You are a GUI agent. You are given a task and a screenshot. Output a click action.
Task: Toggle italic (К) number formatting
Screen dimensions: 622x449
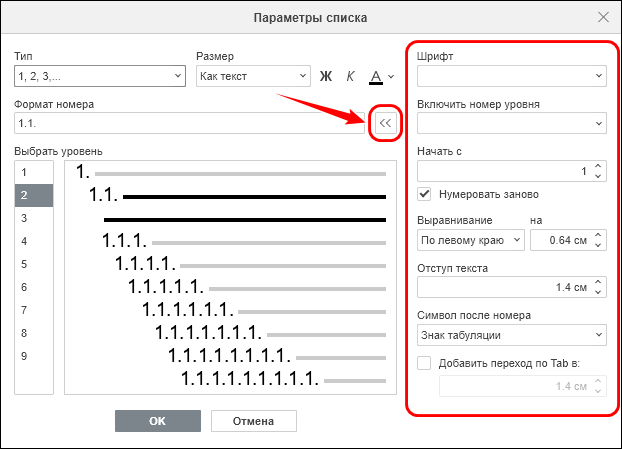350,76
